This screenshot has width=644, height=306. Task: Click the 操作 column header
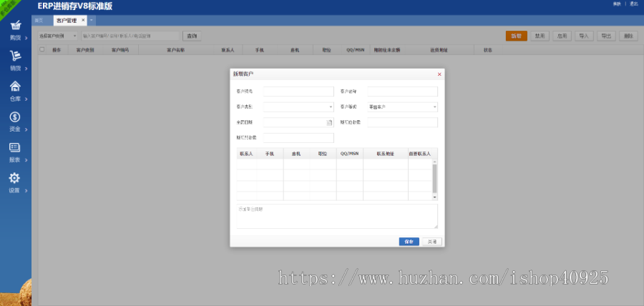57,49
